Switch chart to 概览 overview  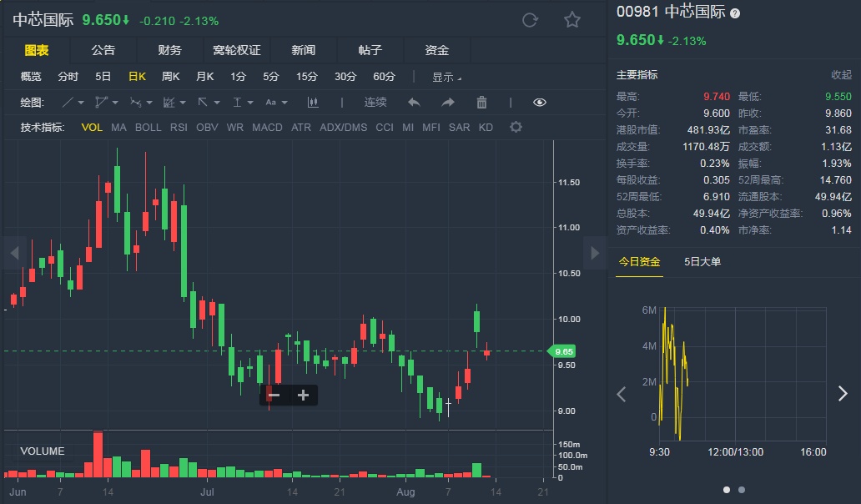coord(31,76)
